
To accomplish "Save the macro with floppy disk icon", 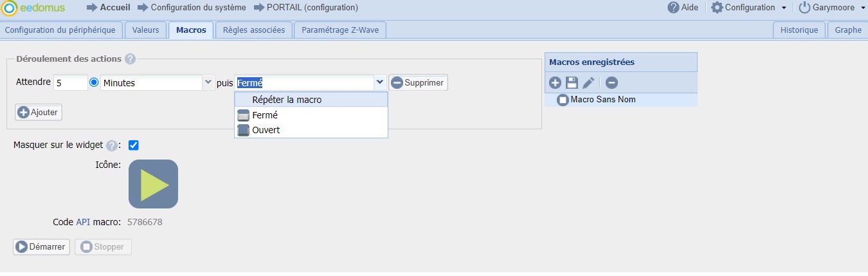I will [x=572, y=82].
